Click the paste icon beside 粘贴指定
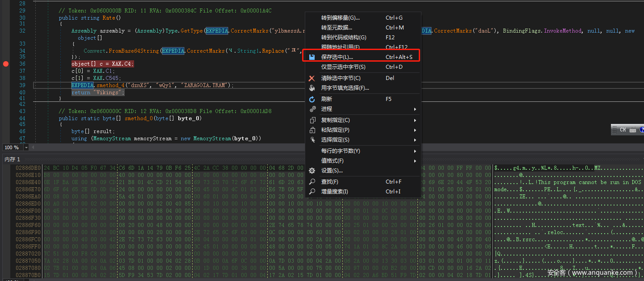 312,130
